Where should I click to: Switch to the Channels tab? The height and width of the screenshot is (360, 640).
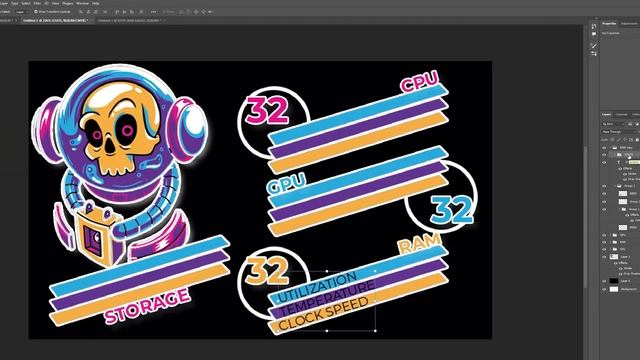[x=621, y=115]
